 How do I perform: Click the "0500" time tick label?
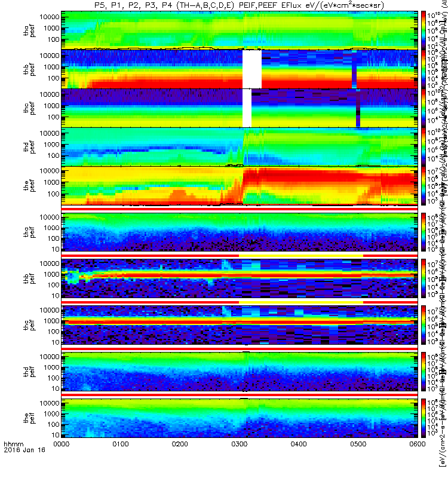[x=358, y=444]
